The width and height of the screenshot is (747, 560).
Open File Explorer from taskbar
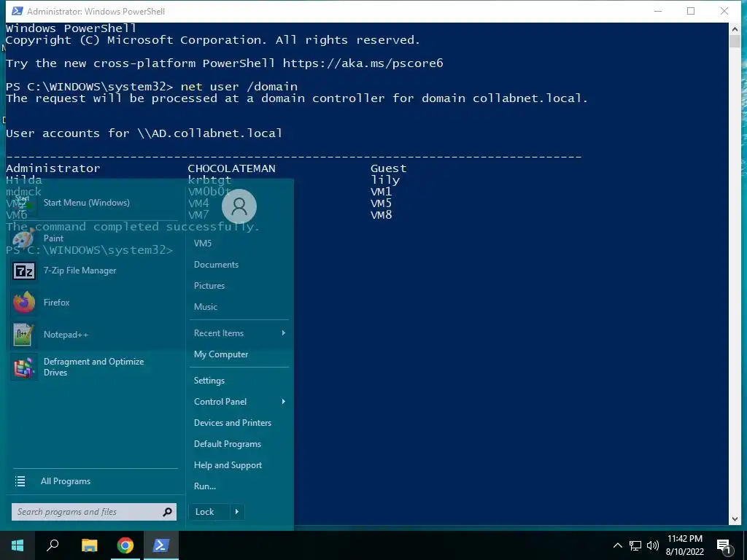pos(89,545)
